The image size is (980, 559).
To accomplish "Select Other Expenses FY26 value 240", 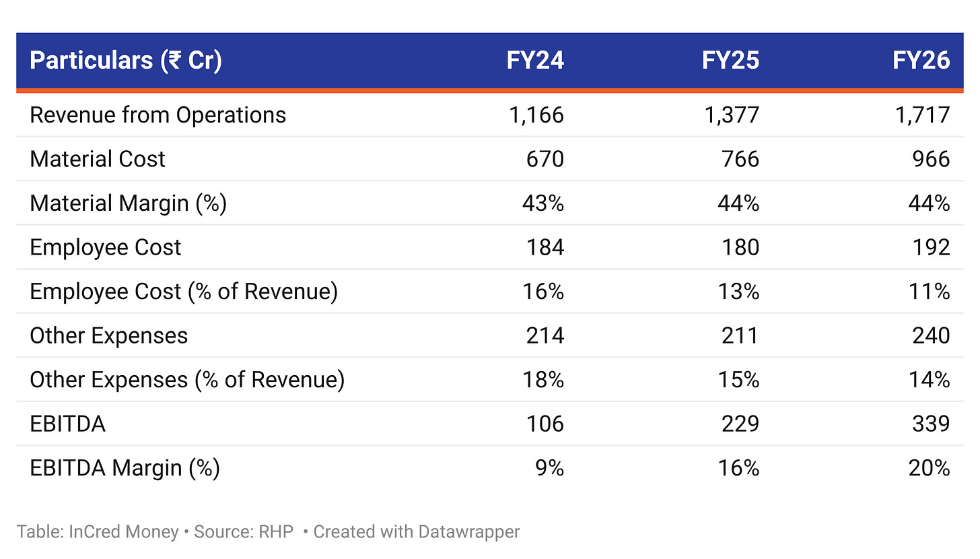I will [932, 336].
